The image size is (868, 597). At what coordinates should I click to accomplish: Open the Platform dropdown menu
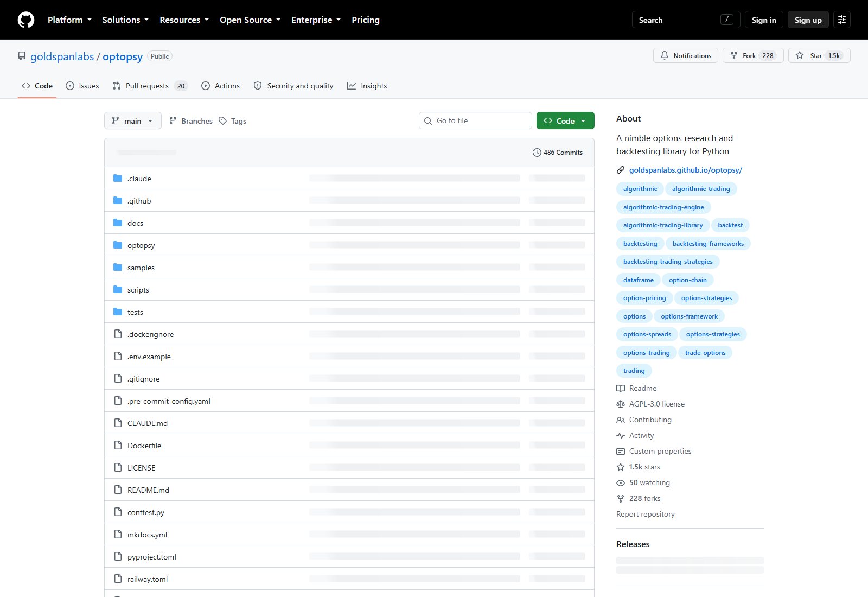coord(69,20)
